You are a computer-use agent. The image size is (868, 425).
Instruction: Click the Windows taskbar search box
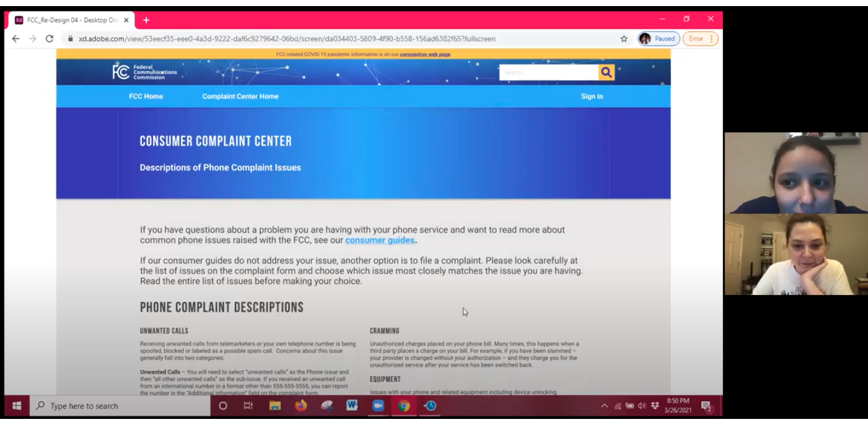119,406
